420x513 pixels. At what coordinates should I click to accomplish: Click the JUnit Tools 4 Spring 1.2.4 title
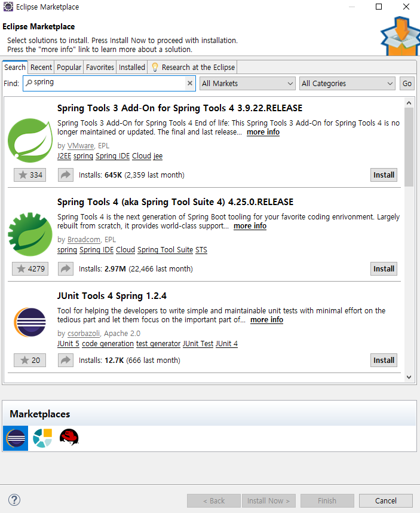click(x=112, y=296)
